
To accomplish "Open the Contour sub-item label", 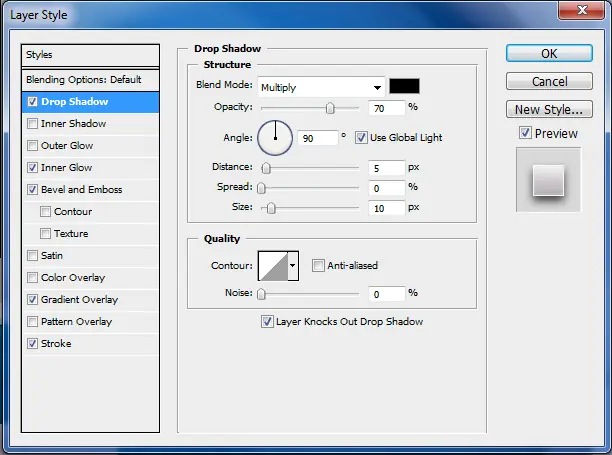I will [x=73, y=212].
